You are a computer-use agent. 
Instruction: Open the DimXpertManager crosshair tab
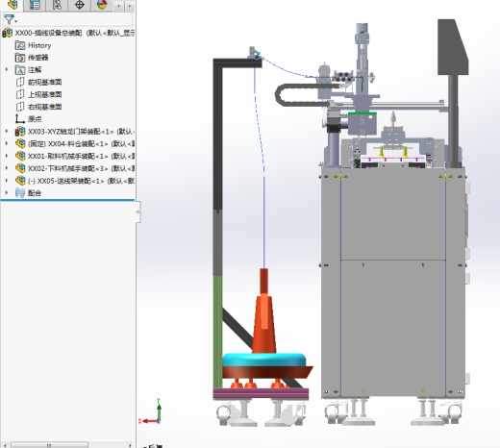(79, 5)
